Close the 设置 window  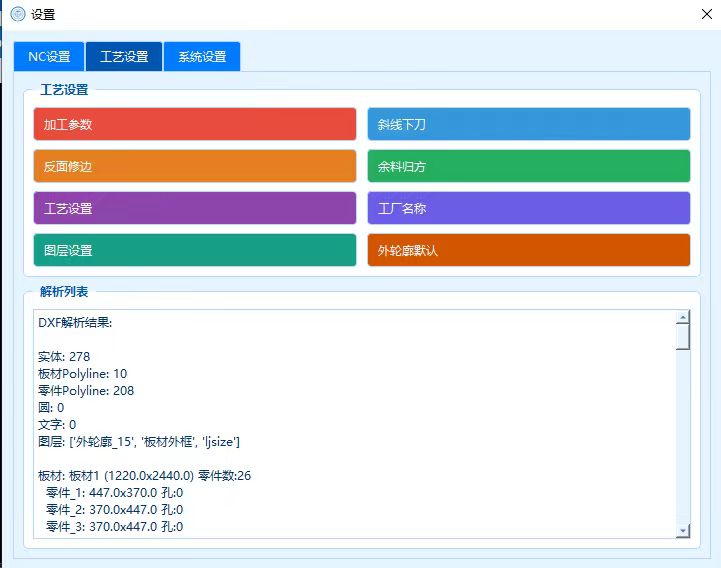707,14
